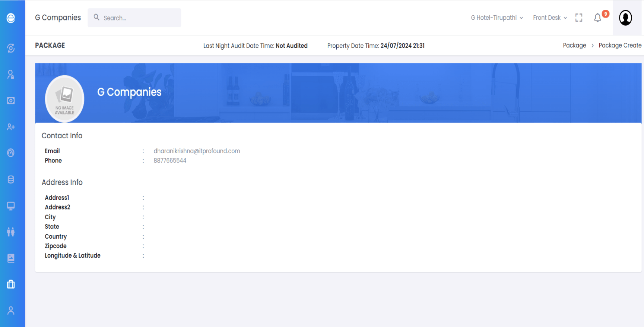Open notifications bell with 9 badge

coord(598,17)
